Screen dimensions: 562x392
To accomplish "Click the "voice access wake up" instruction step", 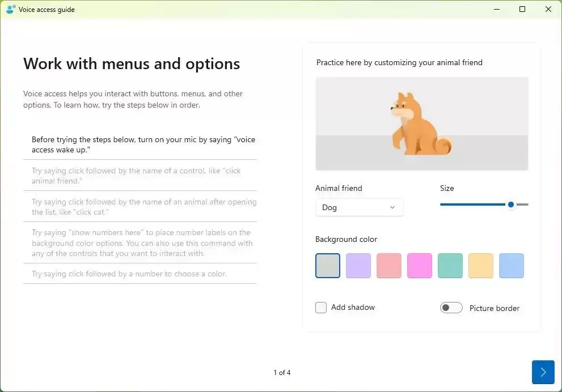I will pyautogui.click(x=140, y=144).
